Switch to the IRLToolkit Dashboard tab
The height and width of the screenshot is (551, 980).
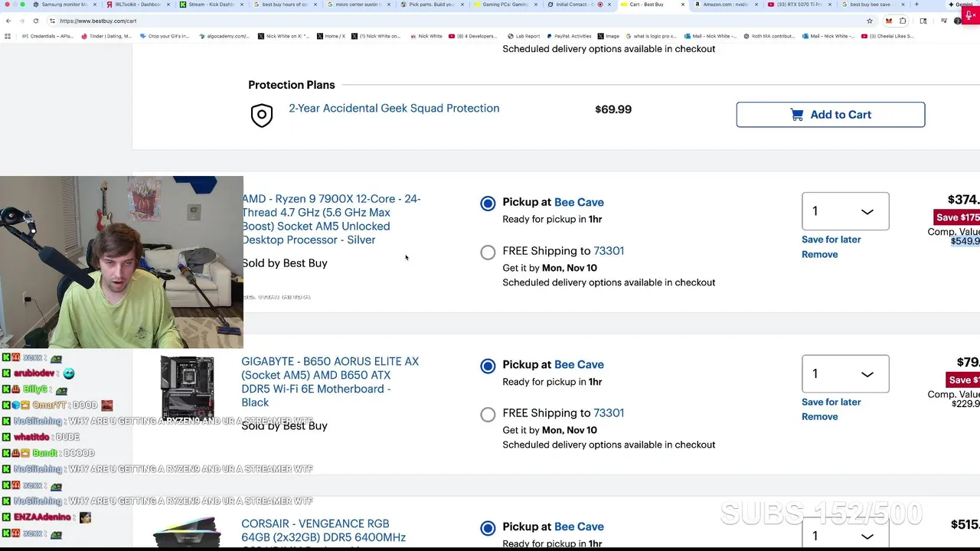tap(138, 5)
